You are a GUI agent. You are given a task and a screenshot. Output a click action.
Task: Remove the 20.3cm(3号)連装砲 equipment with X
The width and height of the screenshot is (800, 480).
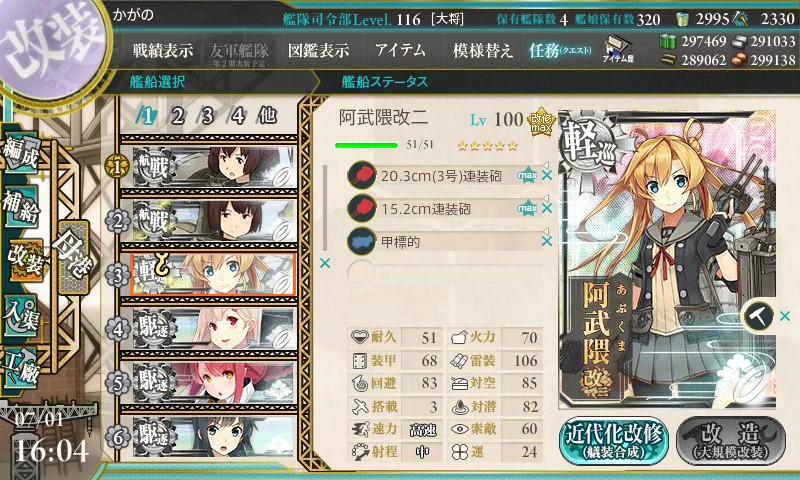pos(546,175)
